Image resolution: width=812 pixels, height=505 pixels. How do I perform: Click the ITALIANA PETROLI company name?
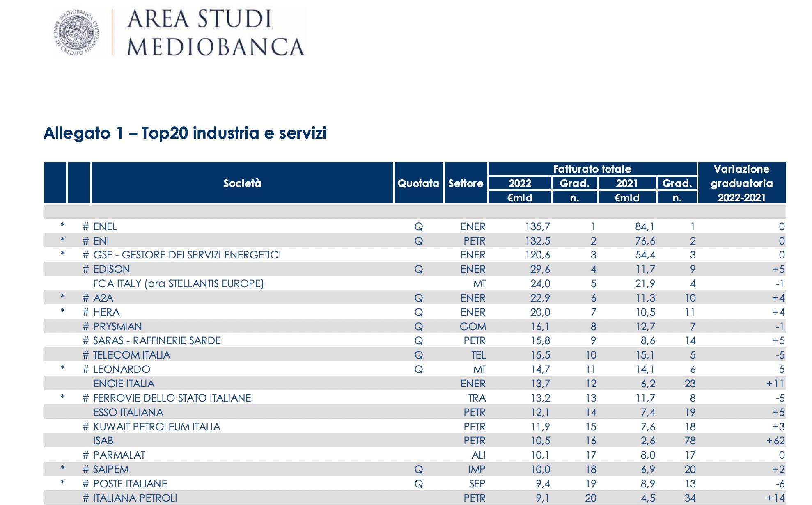click(x=135, y=498)
